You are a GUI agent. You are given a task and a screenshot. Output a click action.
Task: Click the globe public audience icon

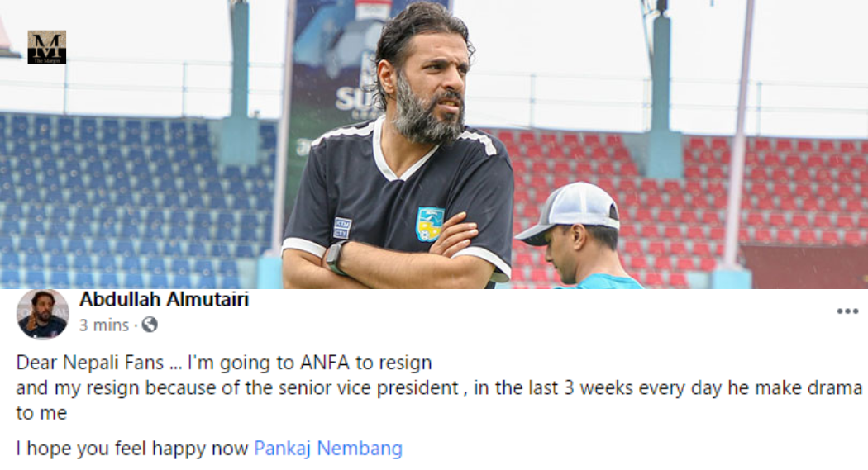coord(150,325)
